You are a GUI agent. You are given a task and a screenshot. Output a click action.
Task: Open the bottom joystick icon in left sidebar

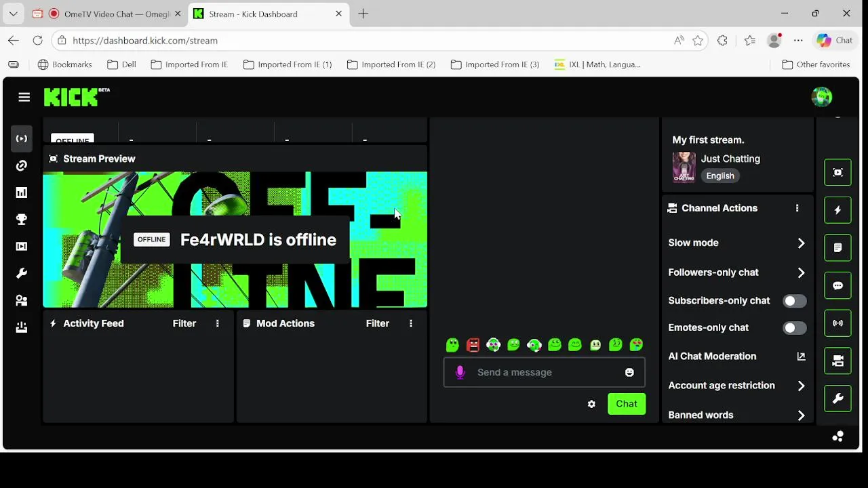tap(22, 328)
